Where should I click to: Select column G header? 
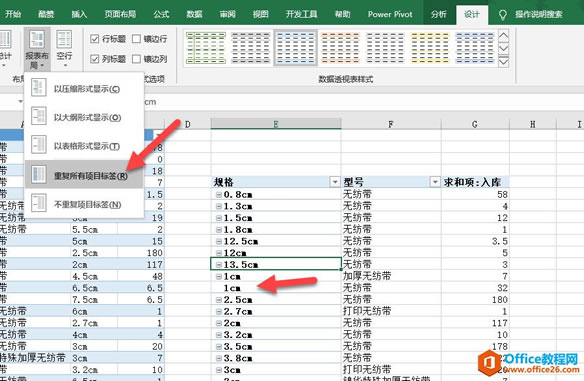[475, 124]
